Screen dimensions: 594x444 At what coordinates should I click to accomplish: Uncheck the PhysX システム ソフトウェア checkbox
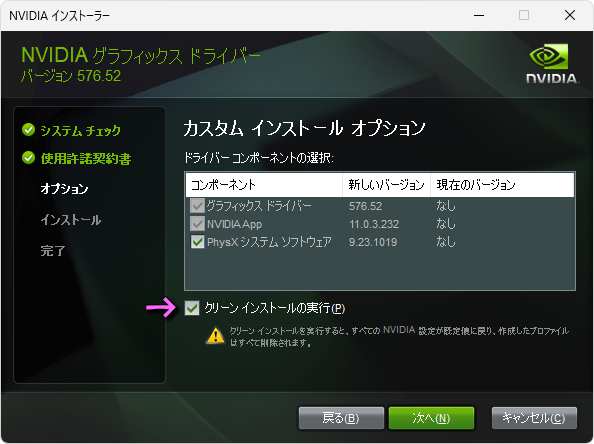pos(197,242)
